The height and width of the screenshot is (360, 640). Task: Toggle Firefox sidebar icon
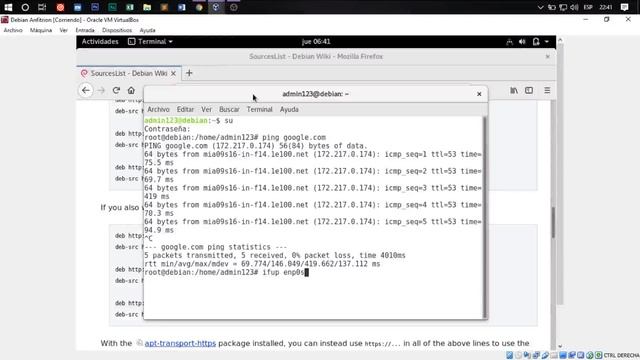pyautogui.click(x=529, y=90)
